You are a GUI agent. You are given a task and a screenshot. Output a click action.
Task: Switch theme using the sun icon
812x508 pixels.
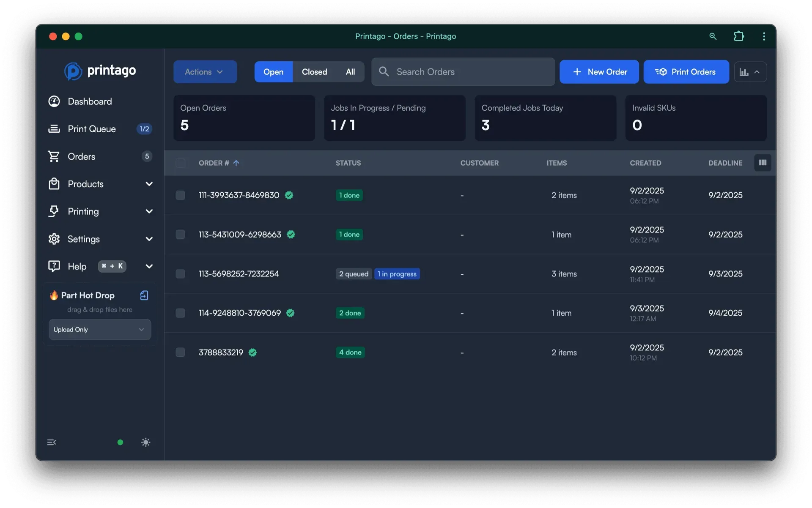[145, 442]
